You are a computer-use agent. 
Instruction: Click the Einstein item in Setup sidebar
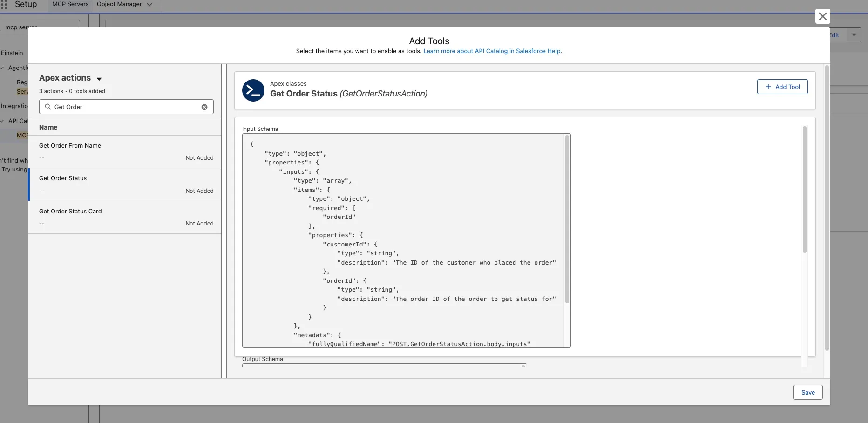point(12,53)
